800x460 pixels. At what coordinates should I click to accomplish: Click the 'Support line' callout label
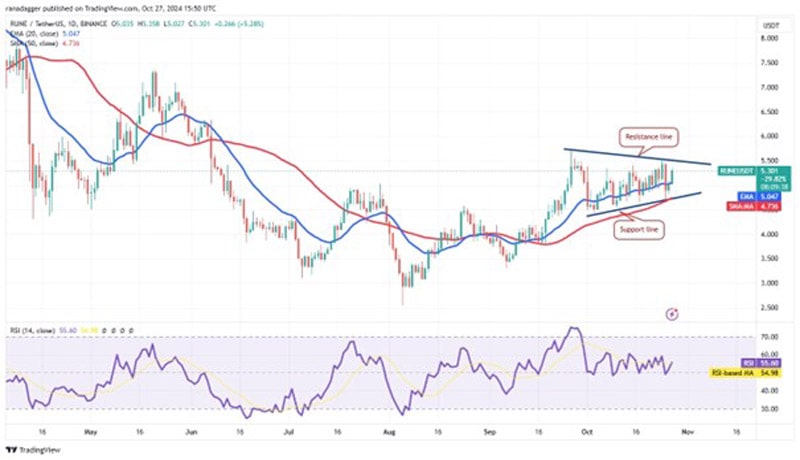coord(638,229)
